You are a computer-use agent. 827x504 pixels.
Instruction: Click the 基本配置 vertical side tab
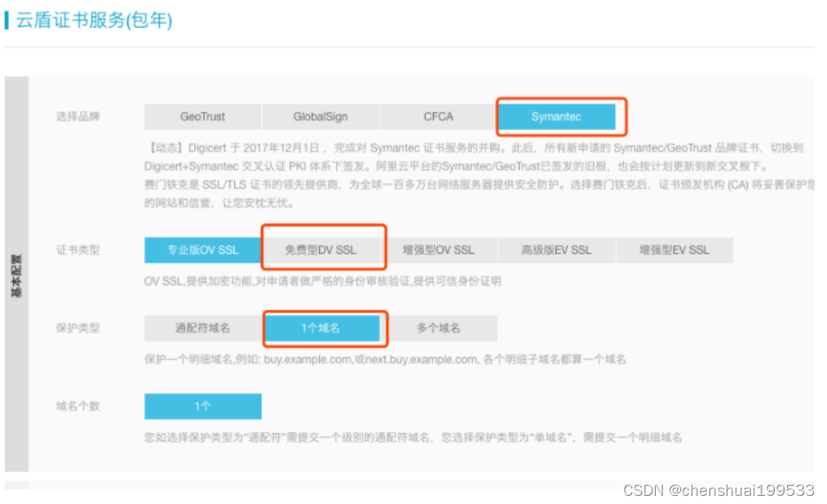[x=16, y=274]
